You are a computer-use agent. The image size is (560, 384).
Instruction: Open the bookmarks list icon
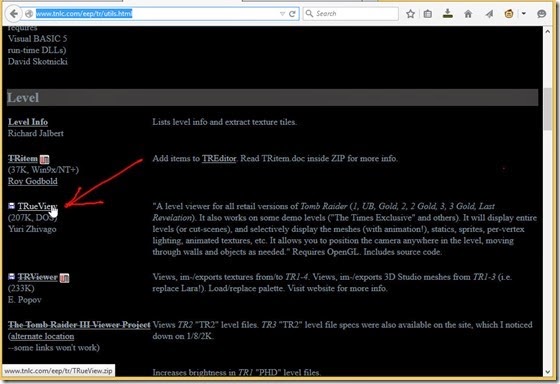coord(428,14)
